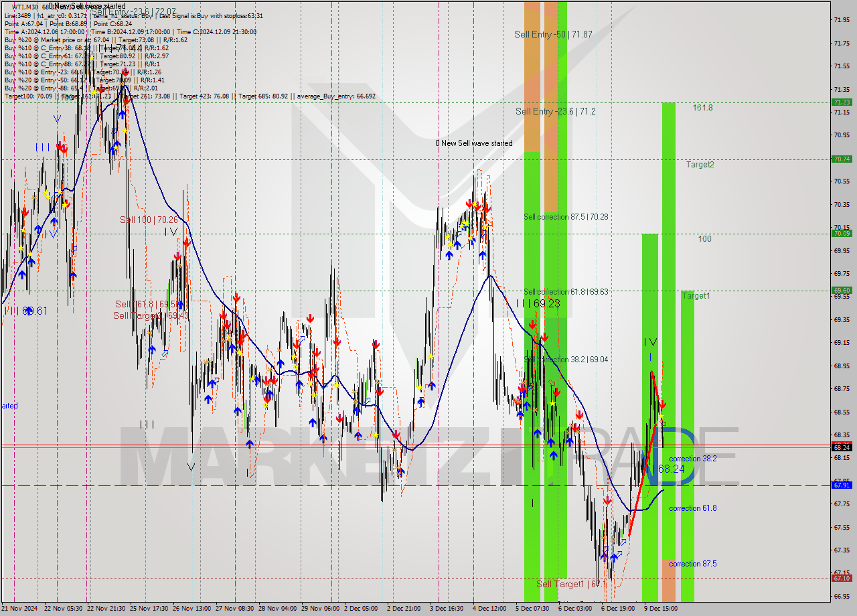857x616 pixels.
Task: Click the '26 Nov 13:00' time axis label
Action: (191, 609)
